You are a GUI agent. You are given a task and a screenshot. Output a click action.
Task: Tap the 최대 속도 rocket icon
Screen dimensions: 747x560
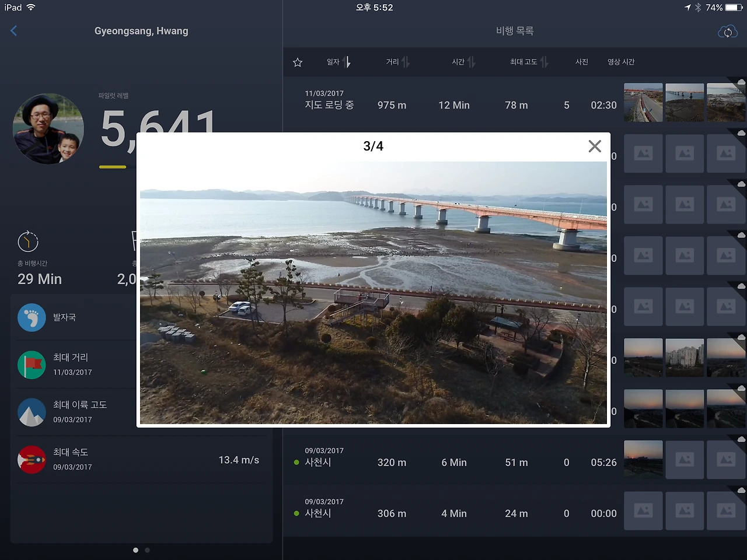click(32, 460)
